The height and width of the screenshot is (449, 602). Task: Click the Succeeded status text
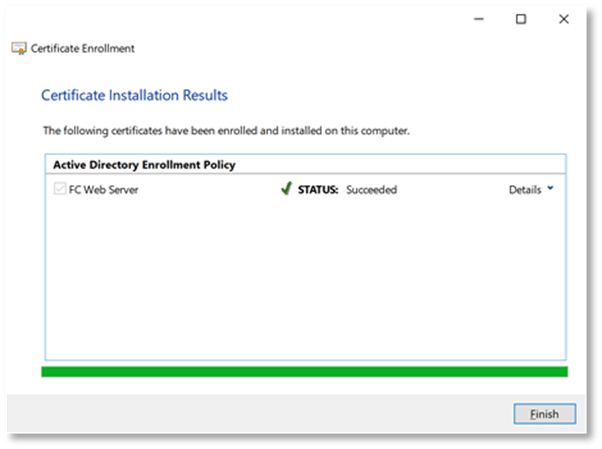pyautogui.click(x=371, y=190)
